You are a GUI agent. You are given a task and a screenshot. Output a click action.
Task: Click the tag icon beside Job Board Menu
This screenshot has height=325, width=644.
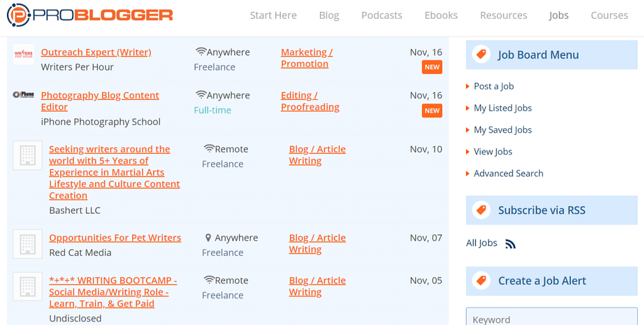pyautogui.click(x=482, y=55)
